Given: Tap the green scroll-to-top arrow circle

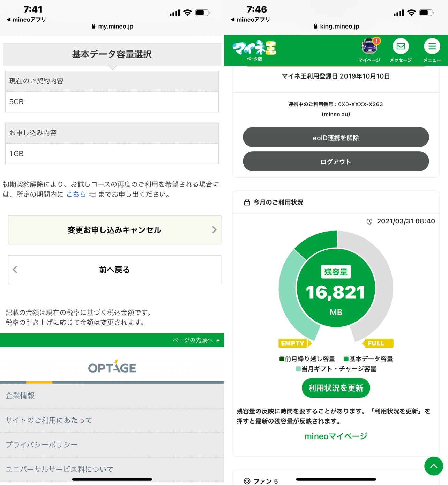Looking at the screenshot, I should point(434,466).
